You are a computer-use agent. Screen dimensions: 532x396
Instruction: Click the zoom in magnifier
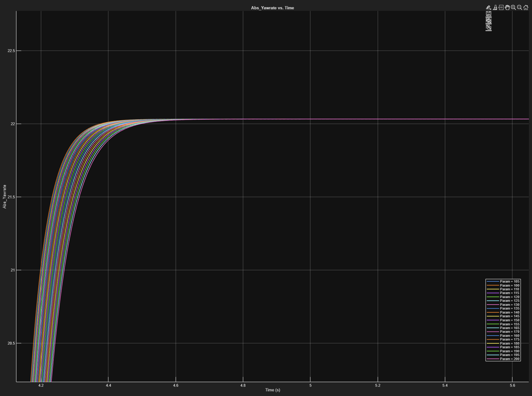pos(513,8)
